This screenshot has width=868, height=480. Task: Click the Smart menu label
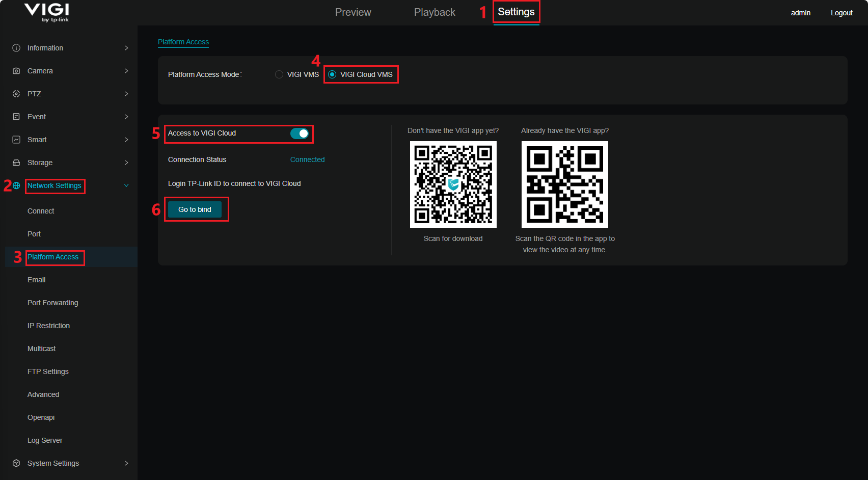click(x=37, y=140)
